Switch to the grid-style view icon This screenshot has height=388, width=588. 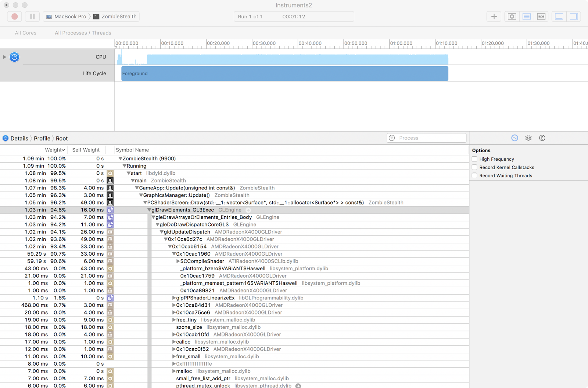(x=541, y=17)
